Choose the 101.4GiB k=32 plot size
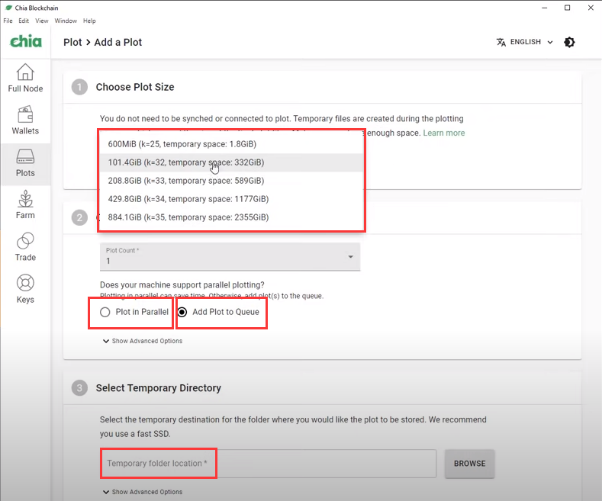Viewport: 602px width, 502px height. [x=231, y=162]
